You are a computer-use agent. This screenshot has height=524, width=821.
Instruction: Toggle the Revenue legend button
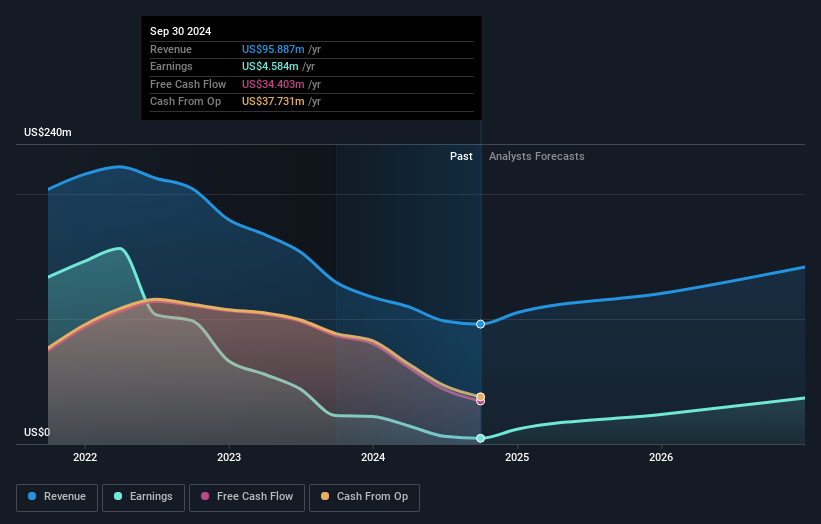coord(57,497)
